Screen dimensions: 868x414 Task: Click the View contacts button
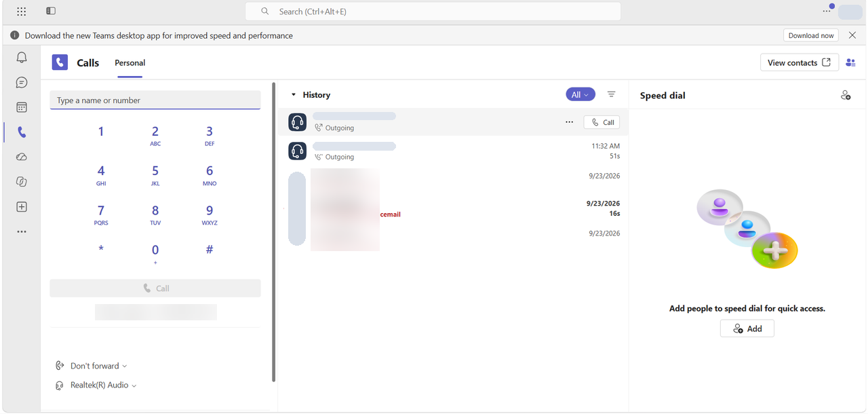[x=800, y=62]
